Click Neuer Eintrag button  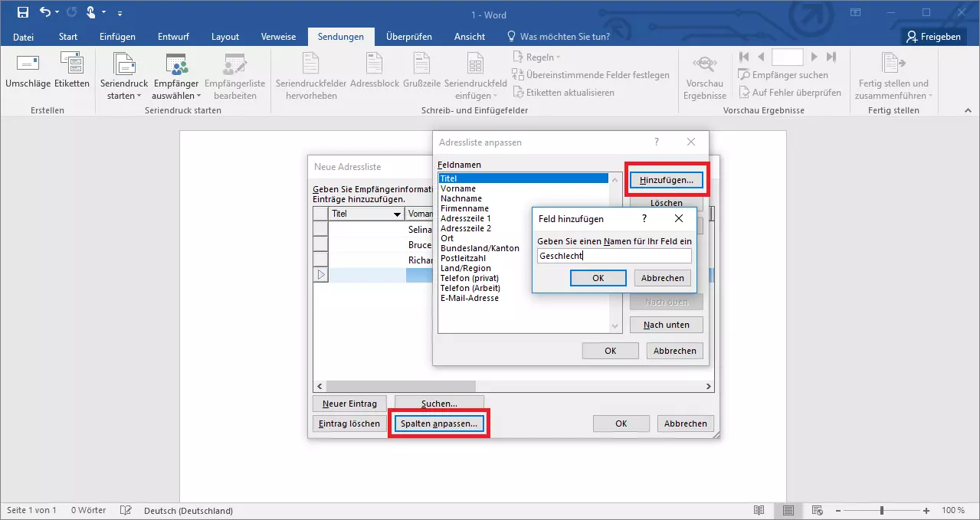pos(350,404)
